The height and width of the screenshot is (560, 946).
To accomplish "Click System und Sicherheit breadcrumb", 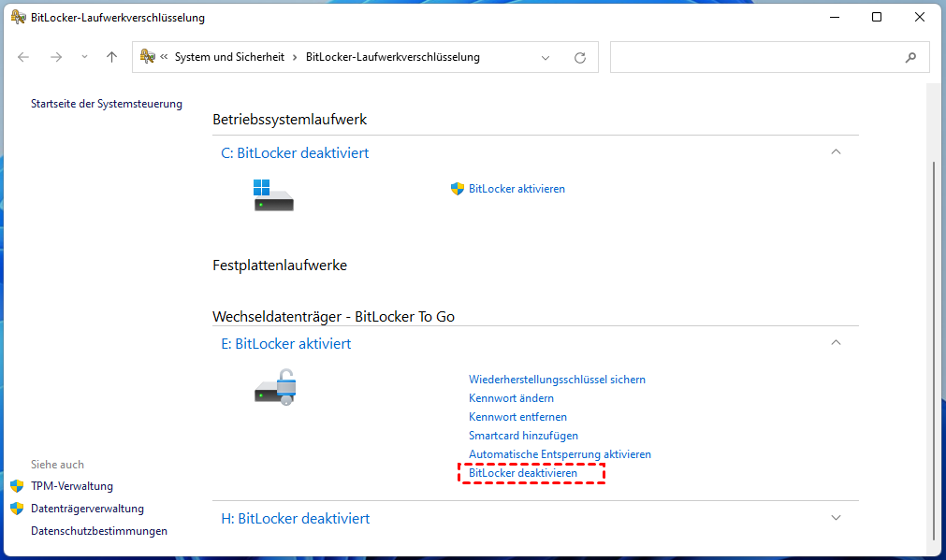I will pos(229,57).
